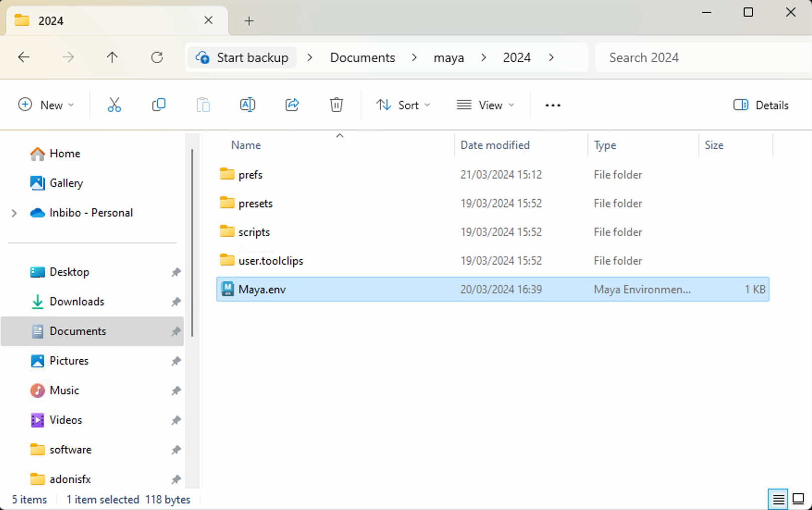Click Start backup in the address bar
Viewport: 812px width, 510px height.
tap(242, 57)
